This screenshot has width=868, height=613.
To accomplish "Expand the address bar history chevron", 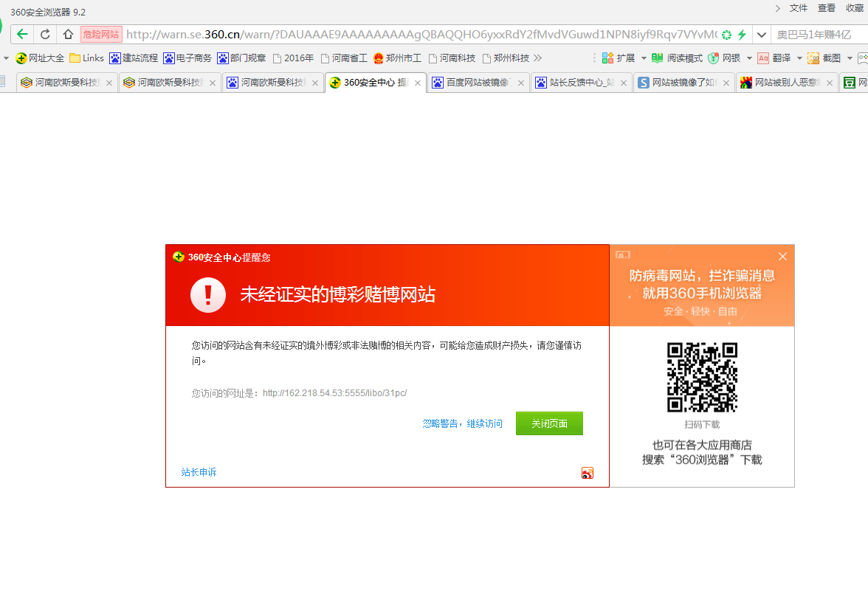I will 762,35.
